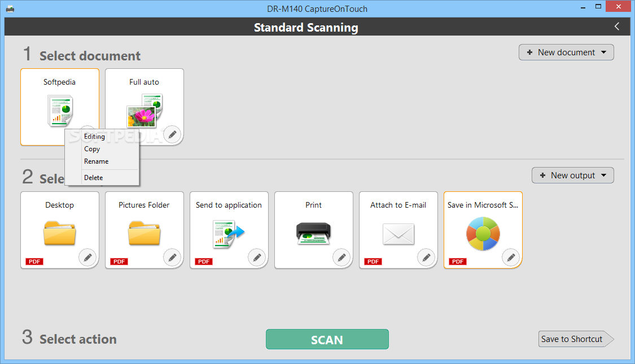Select the Pictures Folder output icon
The height and width of the screenshot is (364, 635).
(x=144, y=233)
